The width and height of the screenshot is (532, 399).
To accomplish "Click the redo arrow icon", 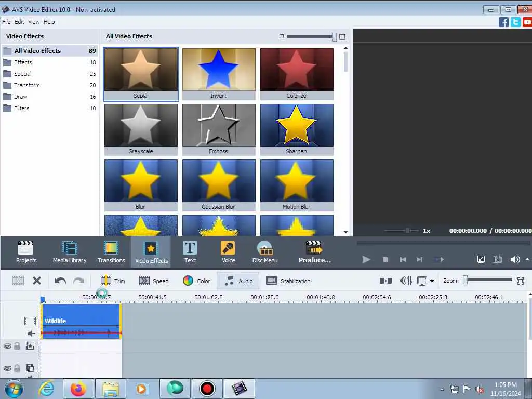I will point(79,281).
